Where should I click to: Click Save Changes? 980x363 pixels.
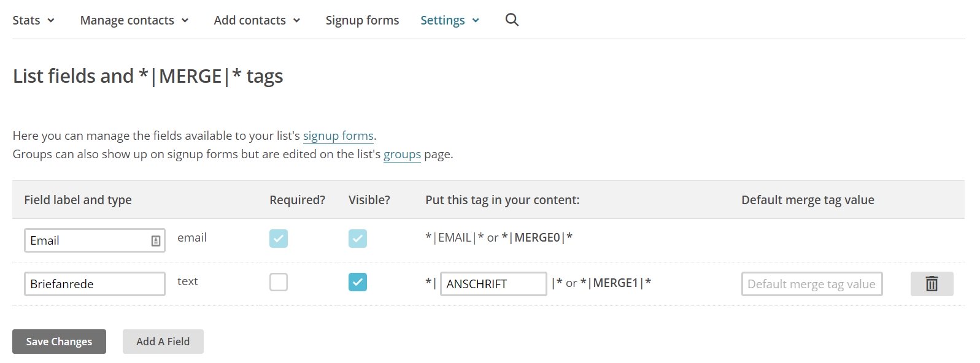pos(58,342)
